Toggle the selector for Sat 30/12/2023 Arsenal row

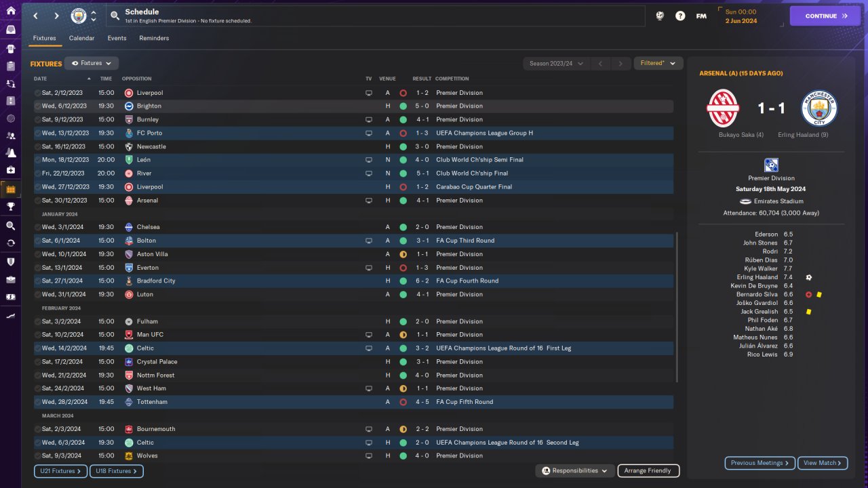[37, 201]
